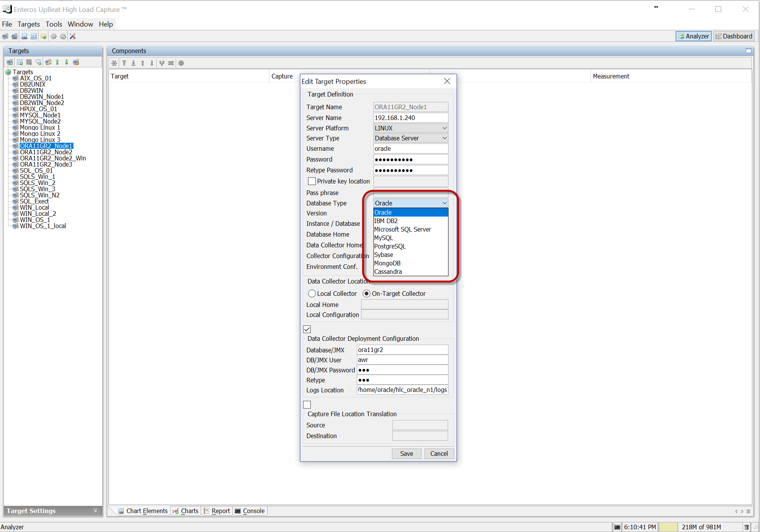Viewport: 760px width, 532px height.
Task: Click the Server Name input field
Action: (410, 118)
